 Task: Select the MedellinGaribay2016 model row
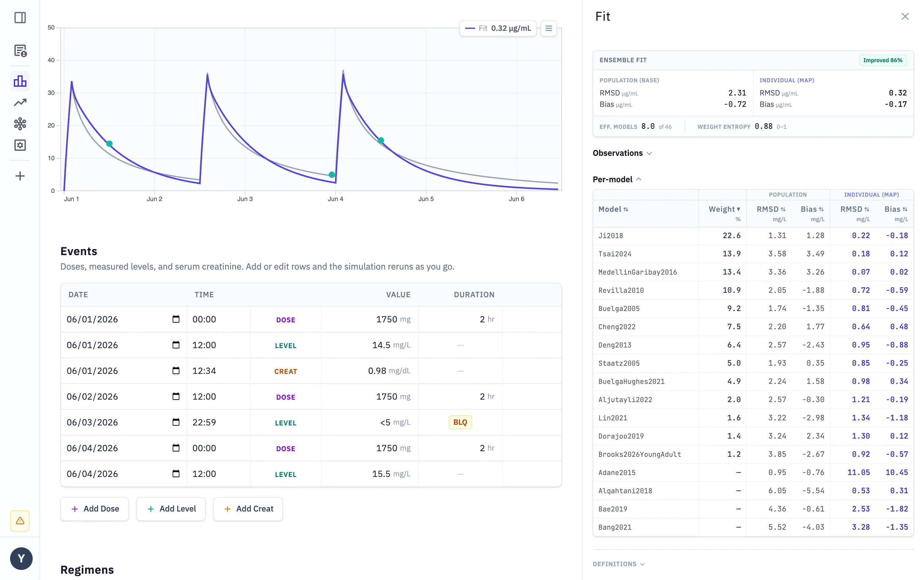tap(753, 272)
